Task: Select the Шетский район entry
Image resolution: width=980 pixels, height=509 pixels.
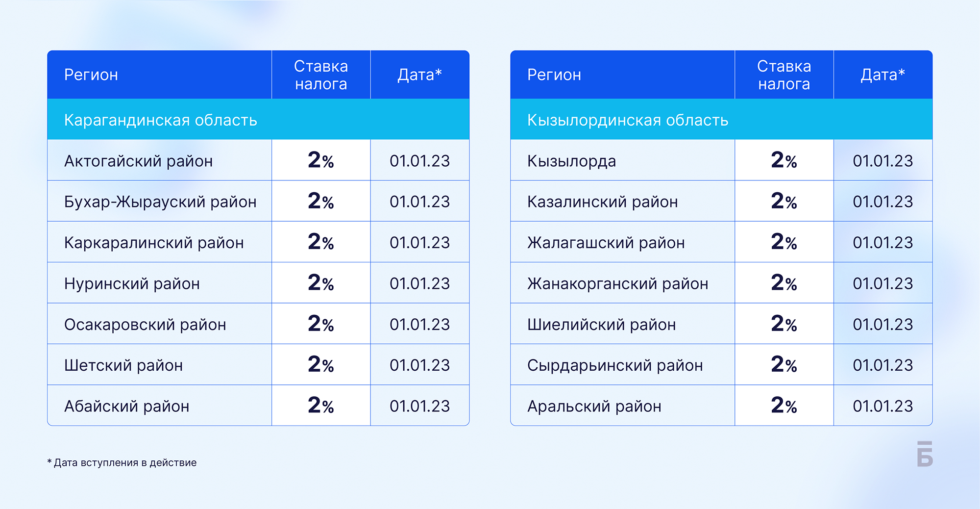Action: tap(258, 365)
